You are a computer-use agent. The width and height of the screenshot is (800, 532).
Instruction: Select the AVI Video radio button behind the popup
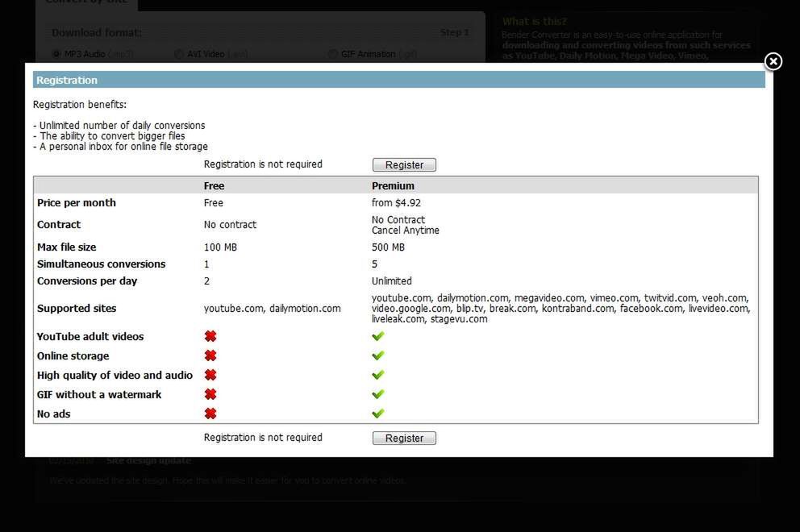coord(178,53)
